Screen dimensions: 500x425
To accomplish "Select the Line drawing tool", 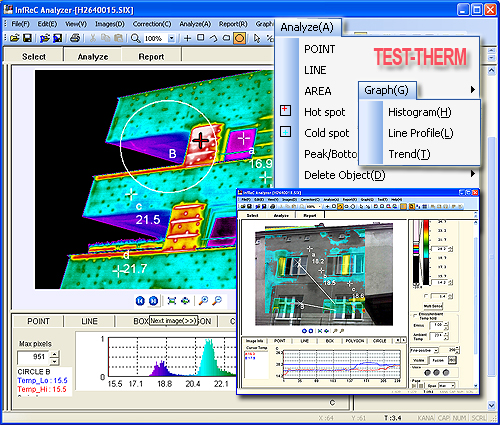I will 213,38.
